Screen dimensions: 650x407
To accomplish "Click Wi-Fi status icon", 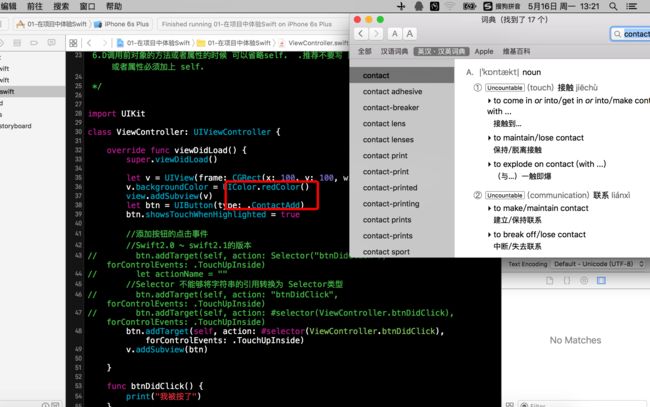I will [x=450, y=6].
